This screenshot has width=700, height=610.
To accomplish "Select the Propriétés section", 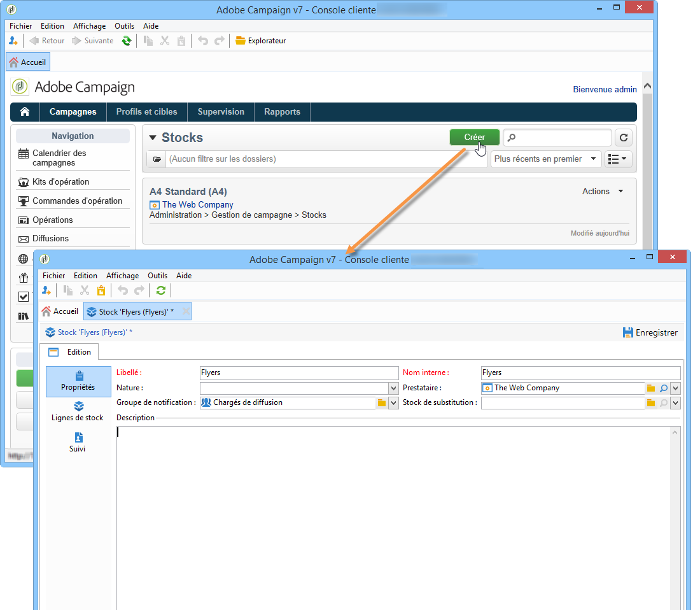I will (78, 381).
